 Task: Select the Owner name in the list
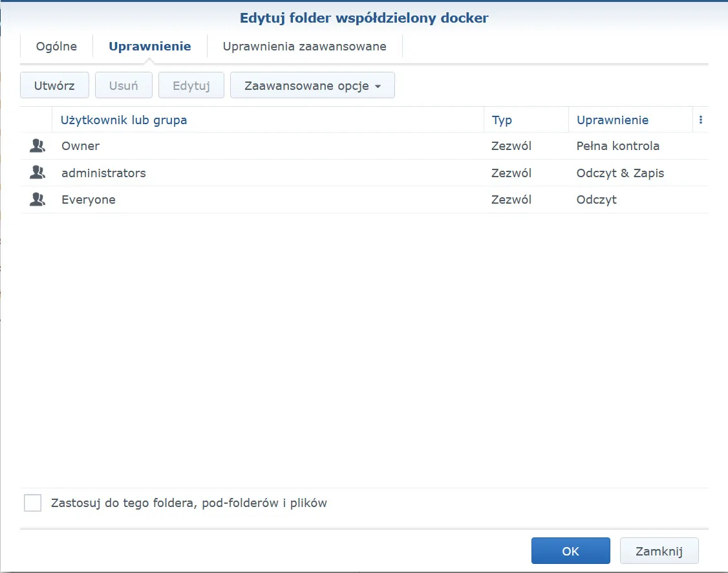81,146
